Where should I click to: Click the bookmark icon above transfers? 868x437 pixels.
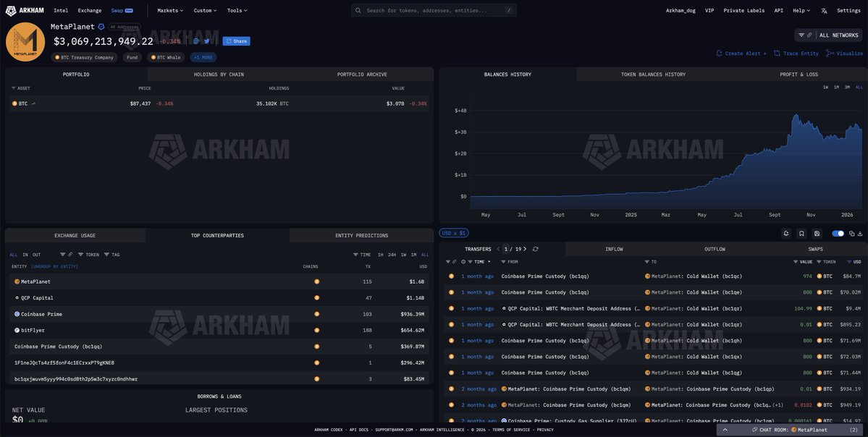pyautogui.click(x=801, y=234)
